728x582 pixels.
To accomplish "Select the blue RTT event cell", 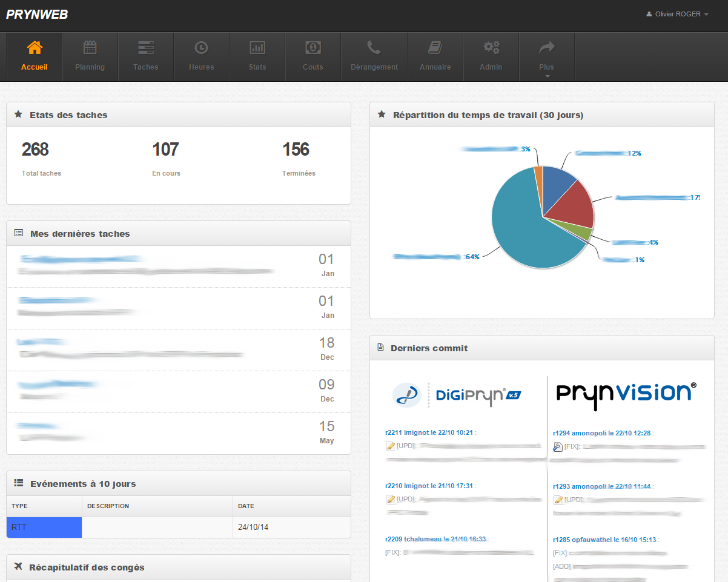I will [x=44, y=527].
